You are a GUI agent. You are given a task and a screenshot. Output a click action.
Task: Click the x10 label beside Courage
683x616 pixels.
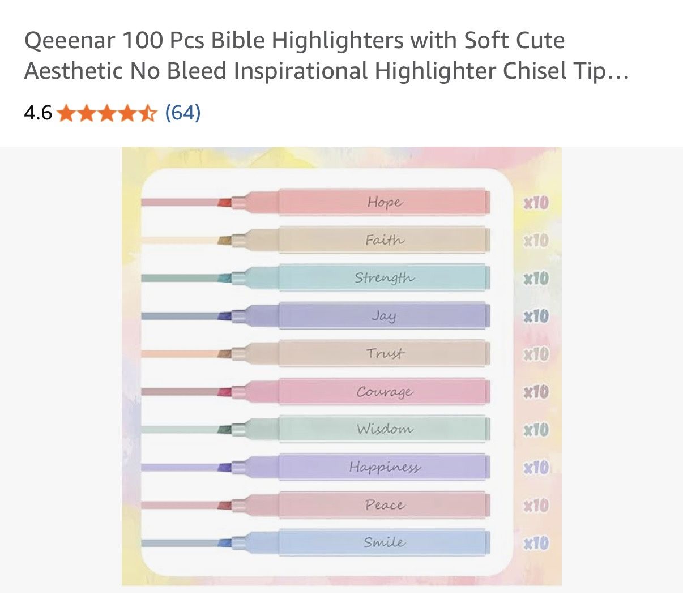pyautogui.click(x=536, y=392)
